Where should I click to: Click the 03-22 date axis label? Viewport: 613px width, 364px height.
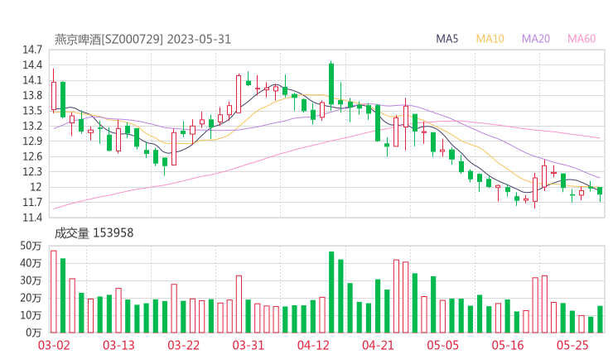(x=184, y=345)
